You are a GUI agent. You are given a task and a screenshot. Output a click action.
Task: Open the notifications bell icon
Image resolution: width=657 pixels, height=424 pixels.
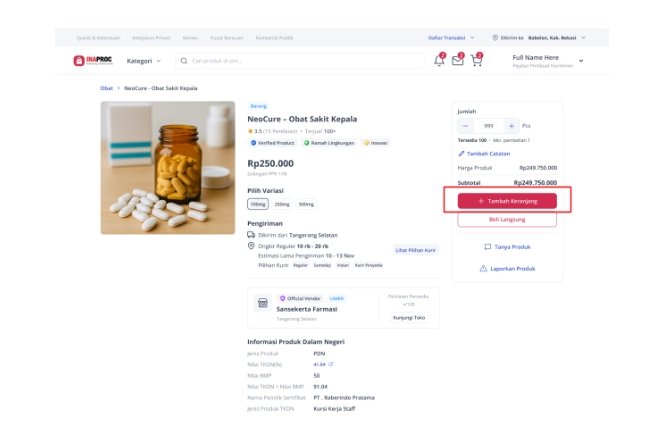point(439,60)
